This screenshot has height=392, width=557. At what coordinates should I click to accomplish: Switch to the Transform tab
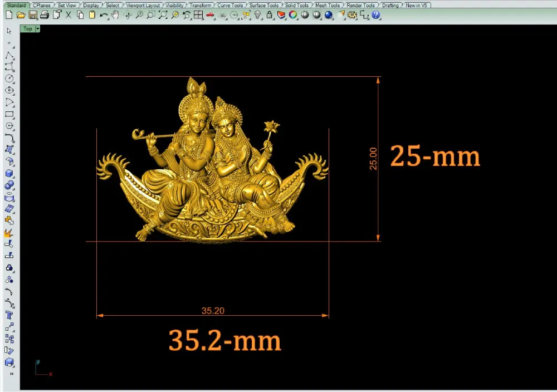200,6
